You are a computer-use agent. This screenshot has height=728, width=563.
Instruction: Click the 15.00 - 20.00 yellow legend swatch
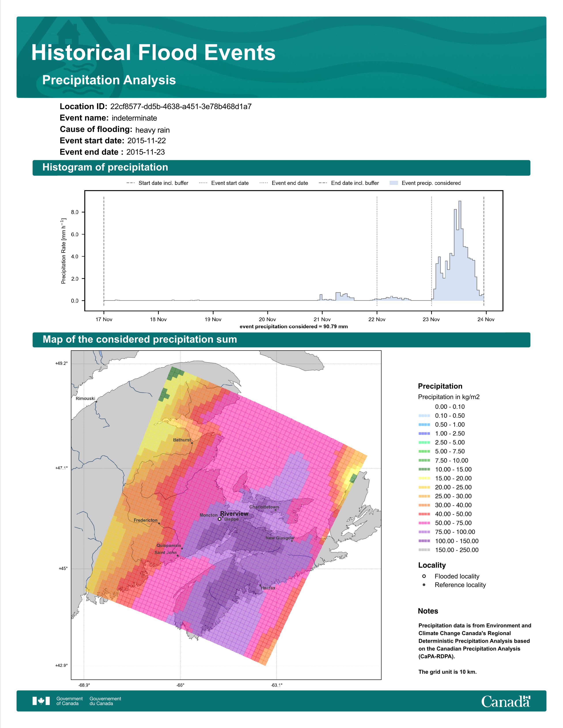[424, 478]
